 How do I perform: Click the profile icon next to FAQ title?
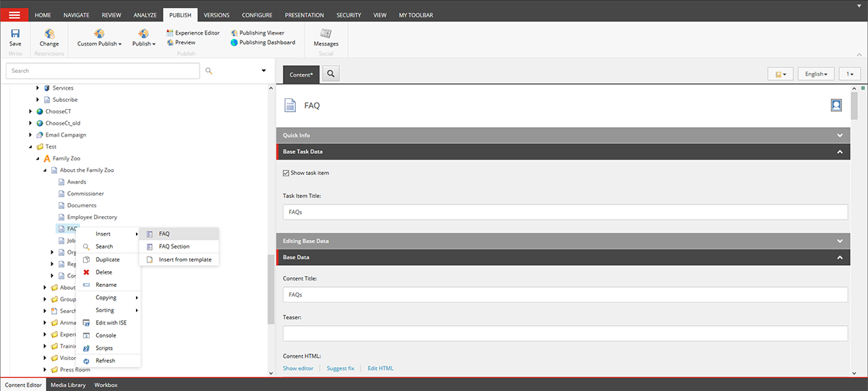tap(836, 105)
